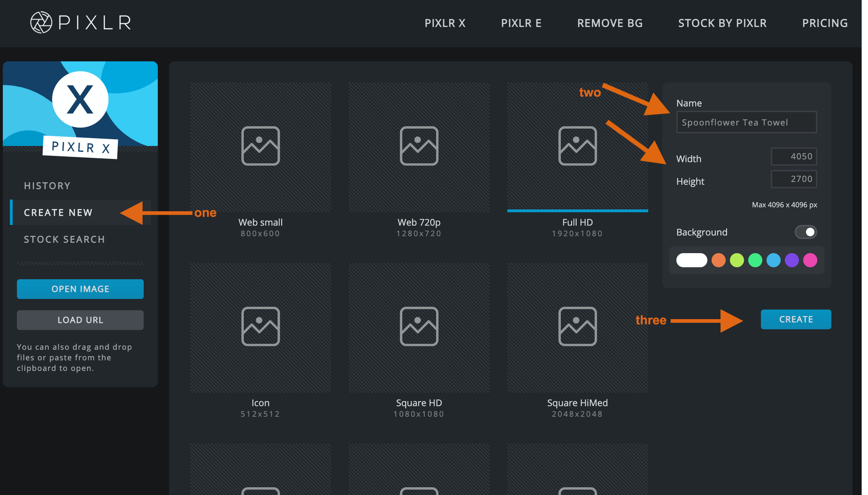Choose the orange background color swatch
Image resolution: width=868 pixels, height=495 pixels.
tap(719, 260)
